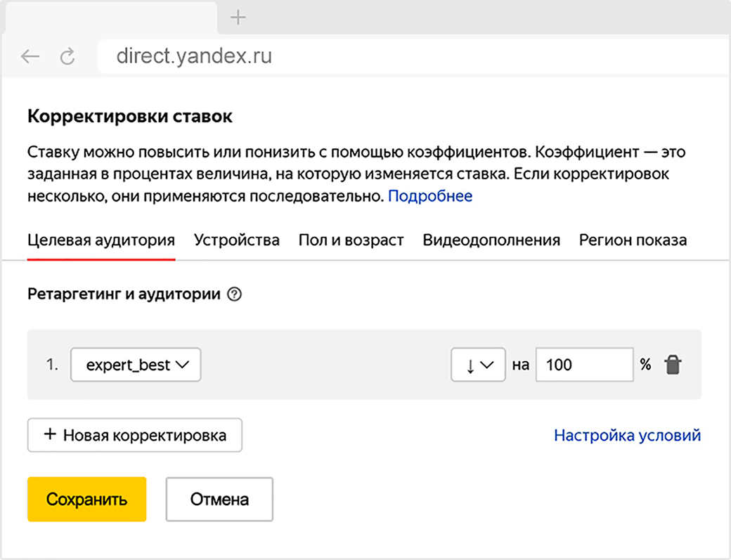Open a new browser tab

239,18
